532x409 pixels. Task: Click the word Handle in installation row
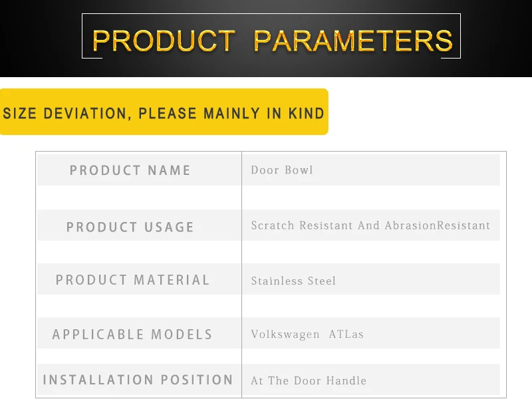click(x=346, y=380)
